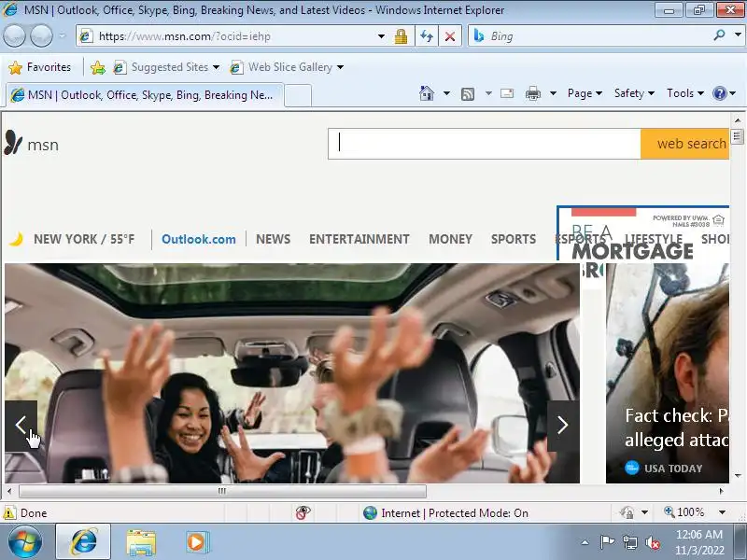The width and height of the screenshot is (747, 560).
Task: Expand the address bar autocomplete dropdown
Action: (x=381, y=36)
